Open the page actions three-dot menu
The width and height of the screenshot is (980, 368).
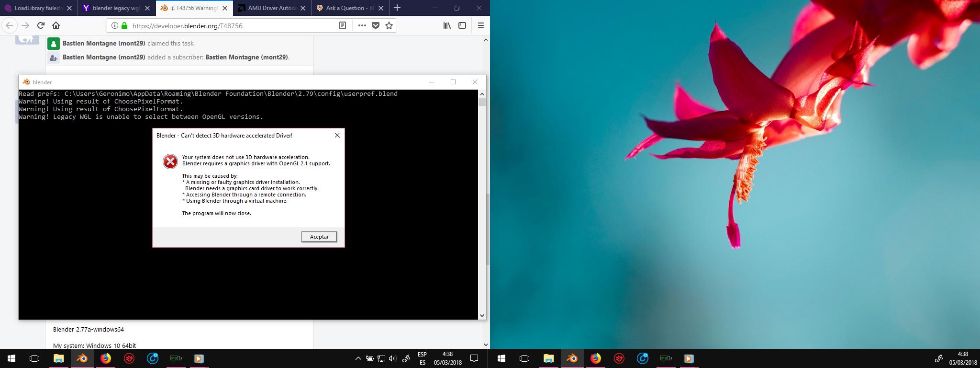pyautogui.click(x=362, y=25)
